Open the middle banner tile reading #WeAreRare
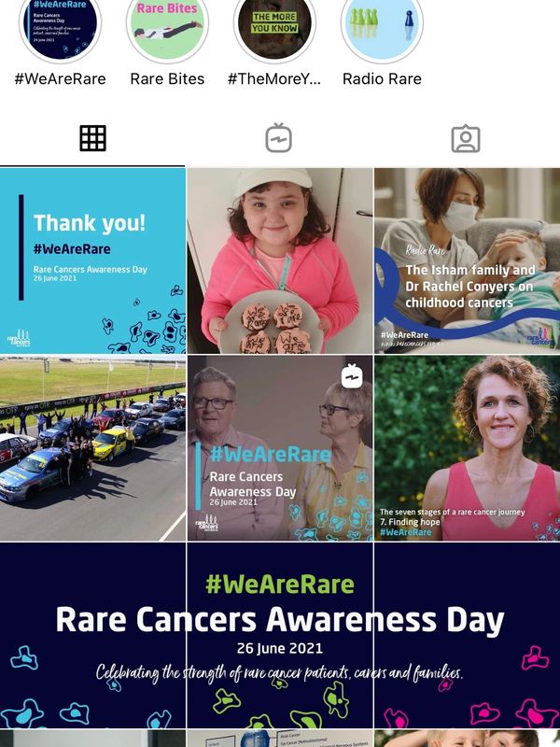Image resolution: width=560 pixels, height=747 pixels. point(280,635)
